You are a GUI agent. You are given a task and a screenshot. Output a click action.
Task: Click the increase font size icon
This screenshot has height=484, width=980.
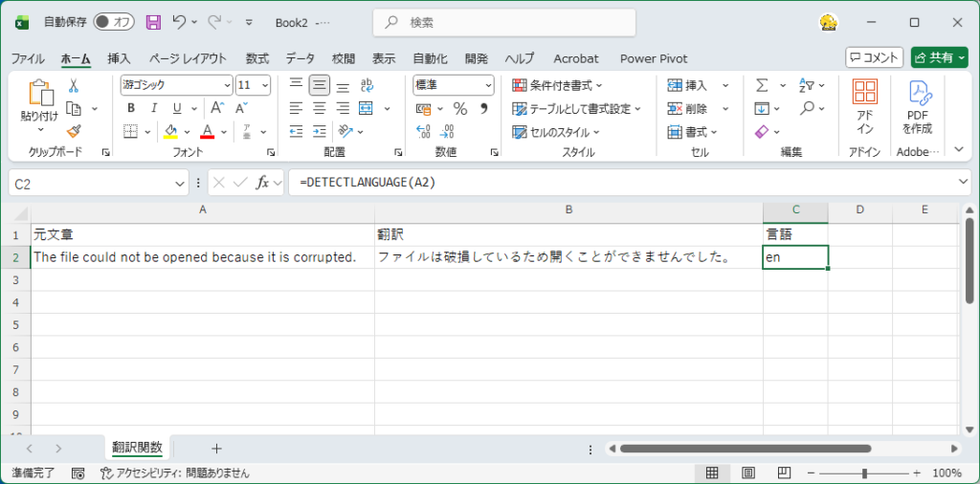click(x=217, y=108)
